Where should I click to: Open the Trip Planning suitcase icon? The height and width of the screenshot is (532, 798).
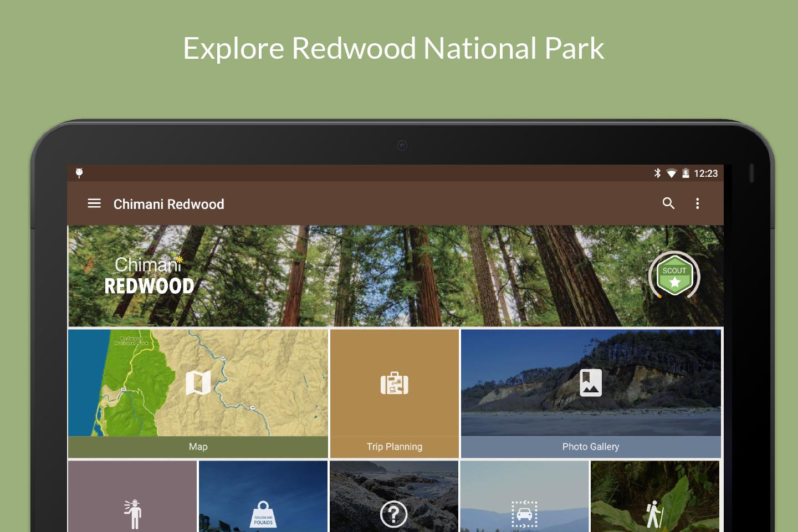pyautogui.click(x=395, y=383)
